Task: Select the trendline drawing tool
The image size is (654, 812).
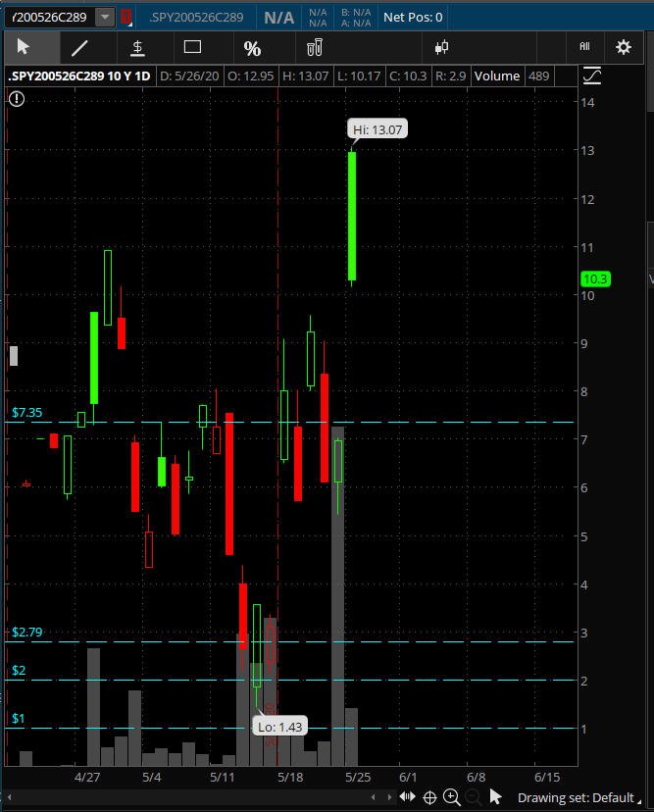Action: (80, 47)
